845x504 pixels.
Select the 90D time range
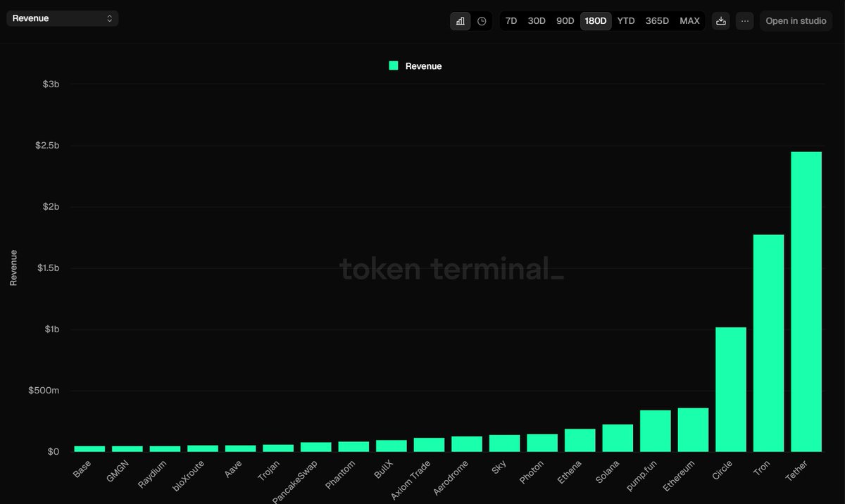click(565, 21)
